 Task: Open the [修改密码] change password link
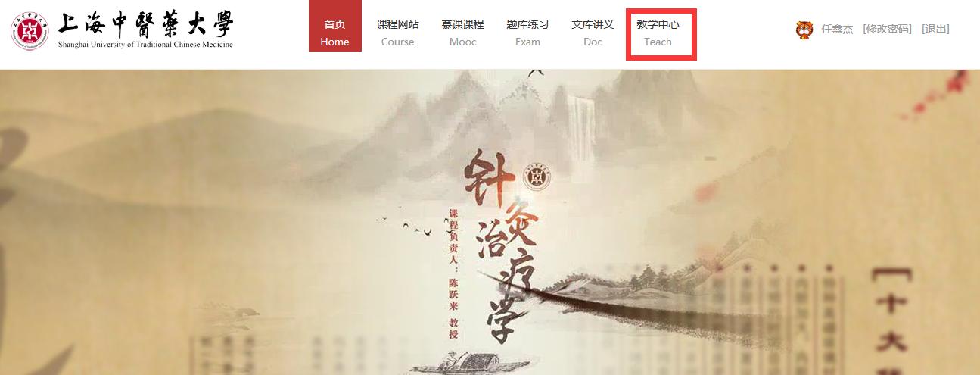pos(887,30)
